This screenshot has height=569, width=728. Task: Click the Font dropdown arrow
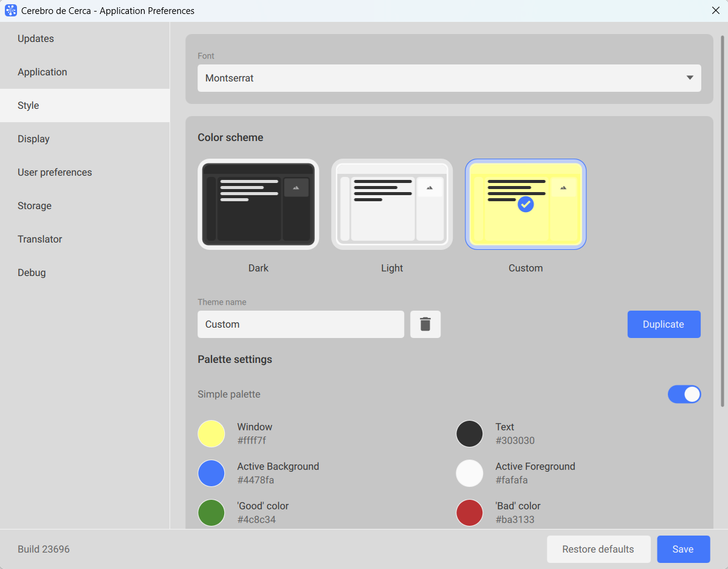690,78
